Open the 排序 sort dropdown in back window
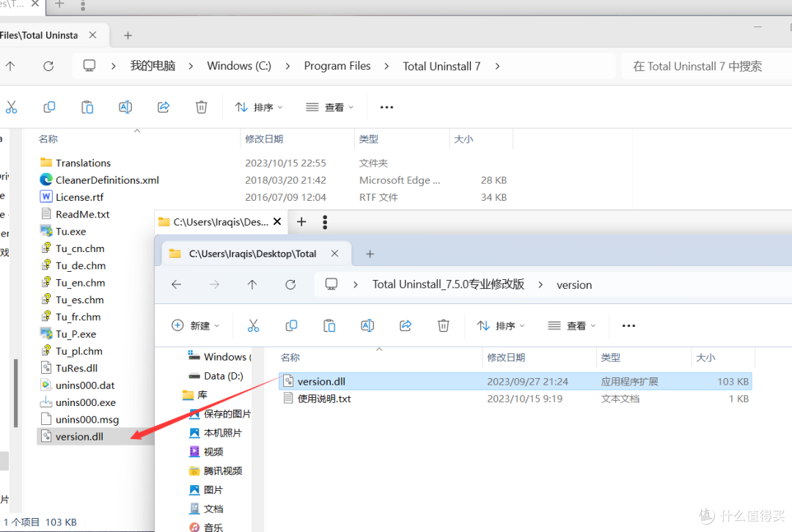792x532 pixels. [x=259, y=107]
